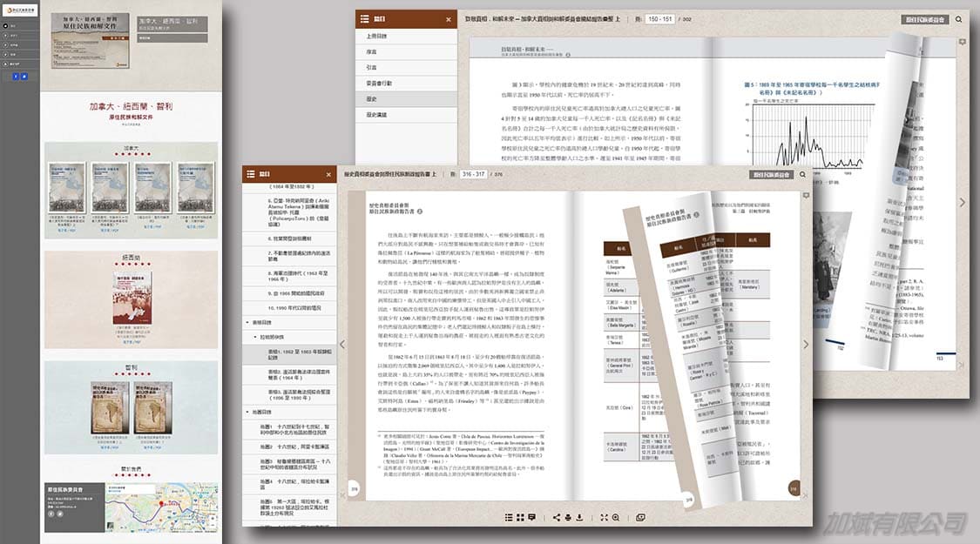Select the highlighted contents entry for 1862 至 1863
The width and height of the screenshot is (980, 544).
coord(289,355)
